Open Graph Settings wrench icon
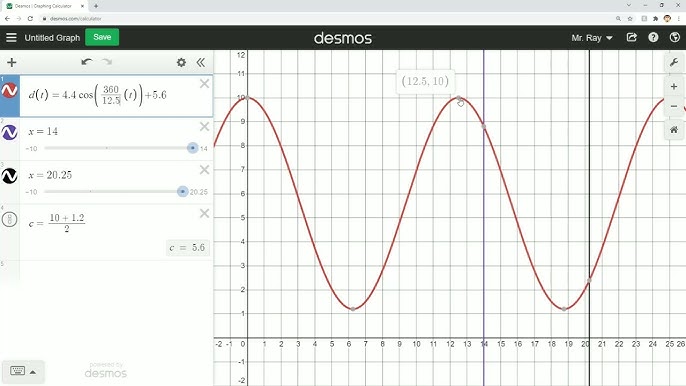Image resolution: width=686 pixels, height=386 pixels. point(674,63)
